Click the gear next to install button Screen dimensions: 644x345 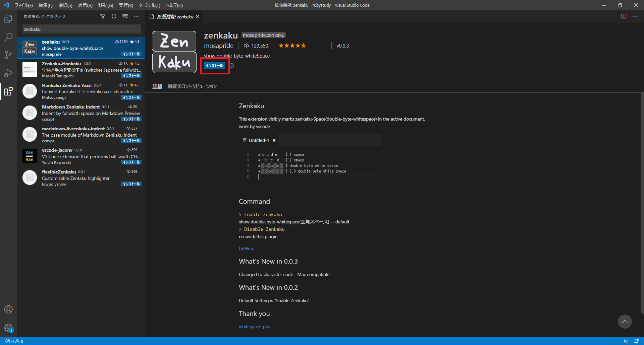click(232, 66)
